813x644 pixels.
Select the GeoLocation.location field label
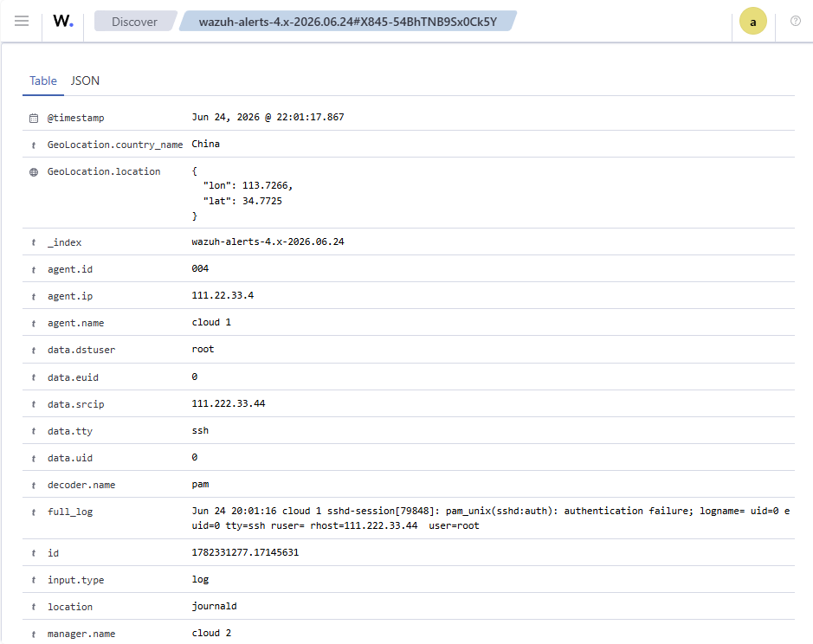tap(104, 171)
